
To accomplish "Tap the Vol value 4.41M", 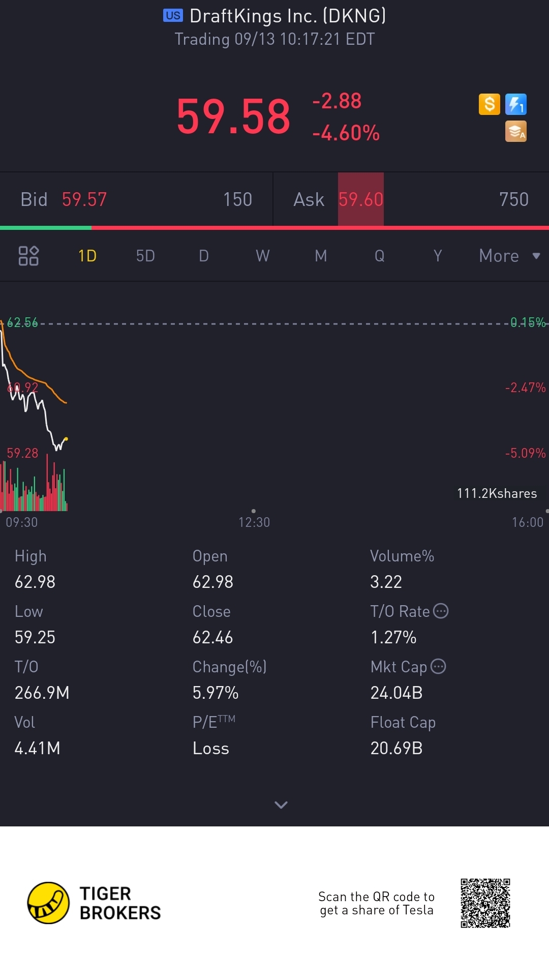I will coord(38,748).
